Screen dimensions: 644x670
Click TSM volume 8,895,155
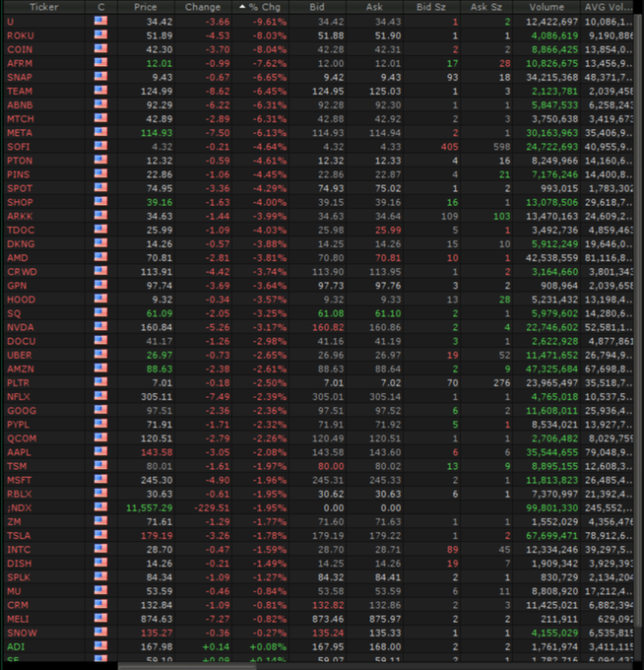tap(554, 466)
